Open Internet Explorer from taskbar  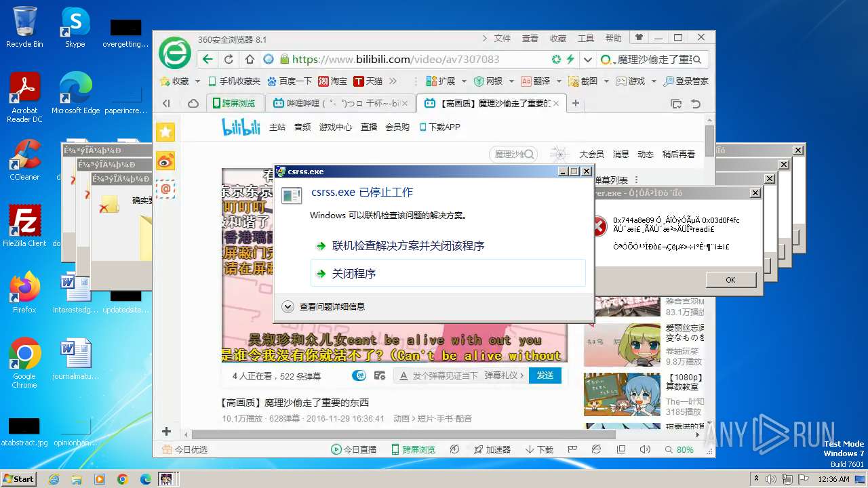(54, 479)
